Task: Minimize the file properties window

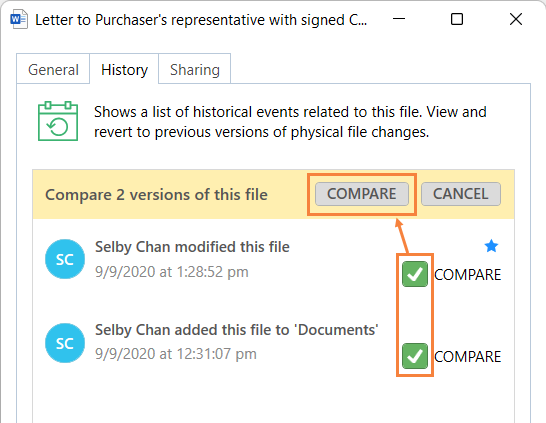Action: [399, 19]
